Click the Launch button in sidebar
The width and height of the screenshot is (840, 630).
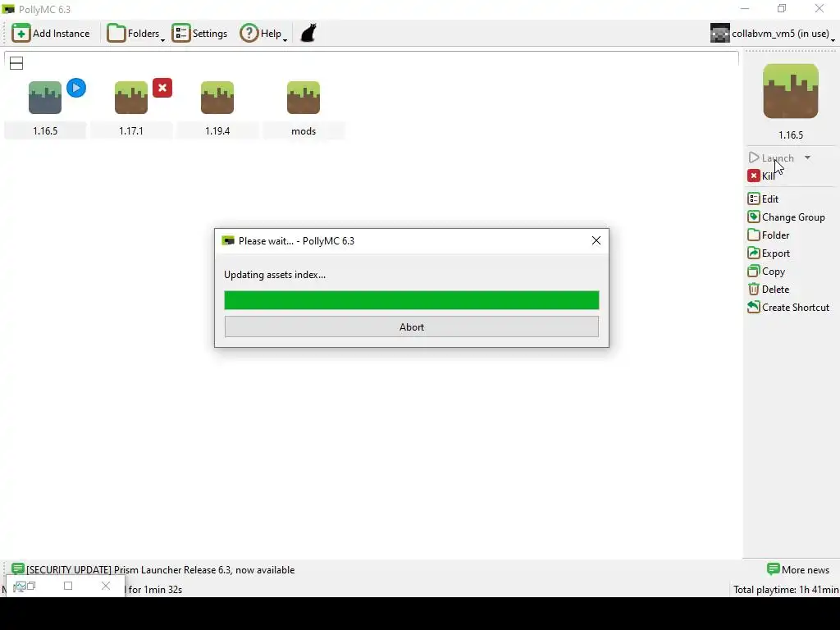(771, 158)
